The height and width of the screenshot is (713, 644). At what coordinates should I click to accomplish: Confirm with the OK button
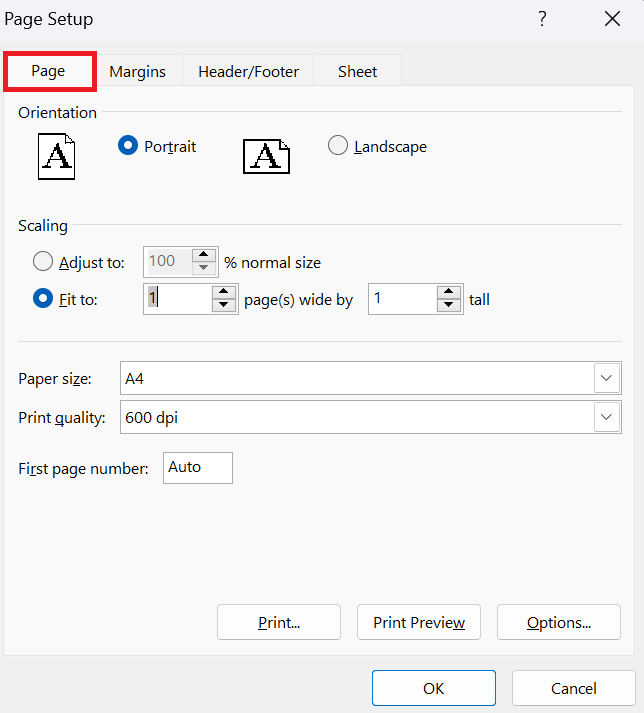(x=434, y=688)
